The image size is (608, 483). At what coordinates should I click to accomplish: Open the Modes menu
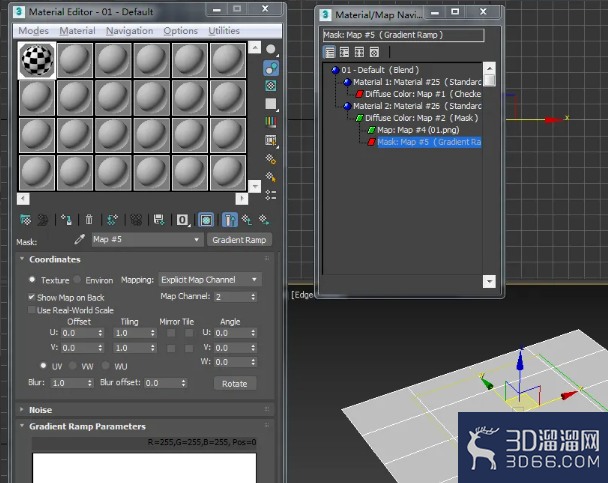tap(33, 31)
